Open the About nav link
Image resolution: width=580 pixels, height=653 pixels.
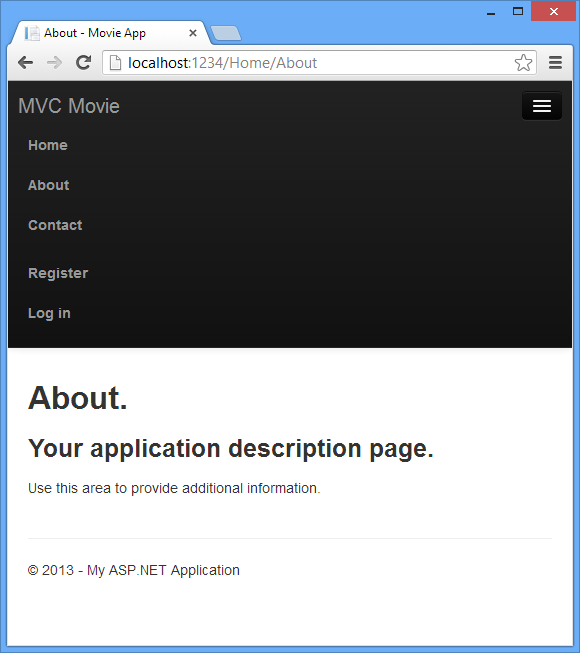[x=49, y=185]
